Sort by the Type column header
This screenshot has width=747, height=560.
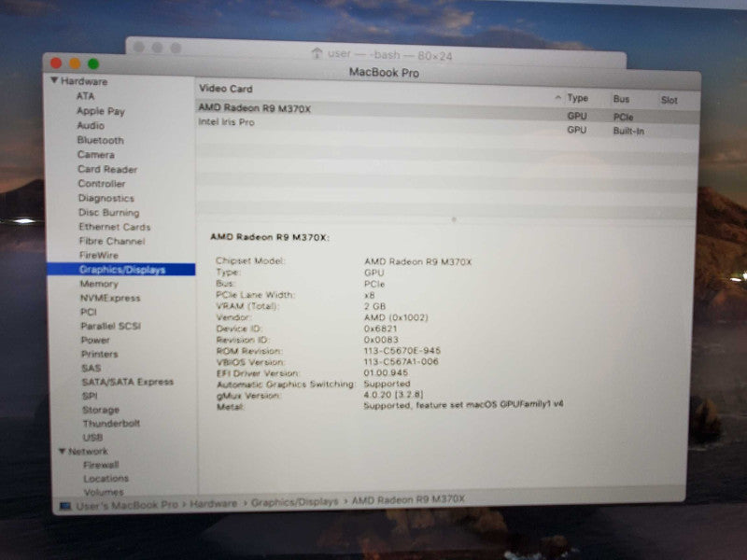click(577, 98)
